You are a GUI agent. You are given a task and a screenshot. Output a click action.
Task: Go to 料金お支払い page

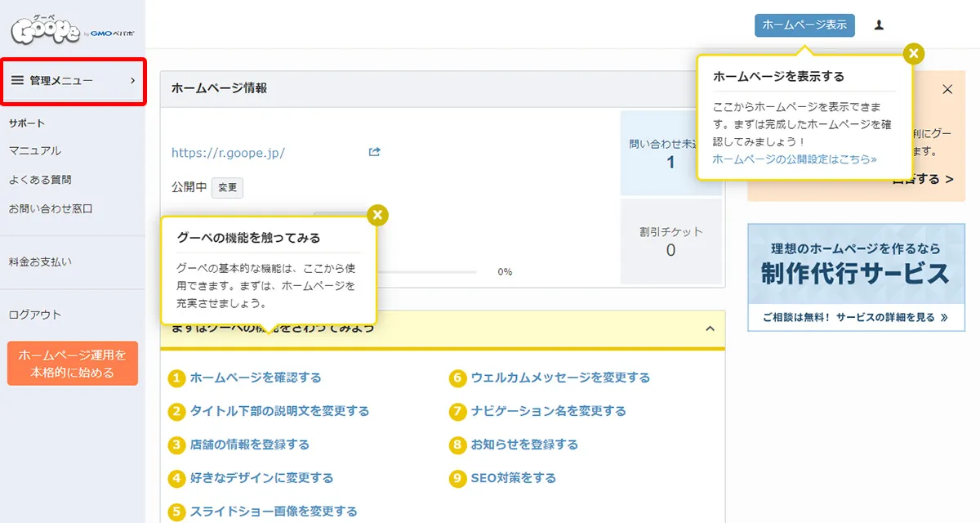40,262
